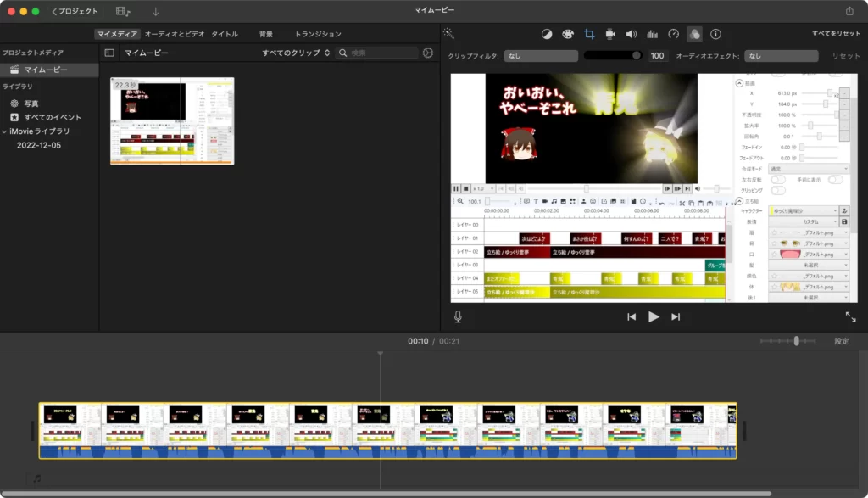Click the filter amount field showing 100
The height and width of the screenshot is (498, 868).
coord(657,56)
